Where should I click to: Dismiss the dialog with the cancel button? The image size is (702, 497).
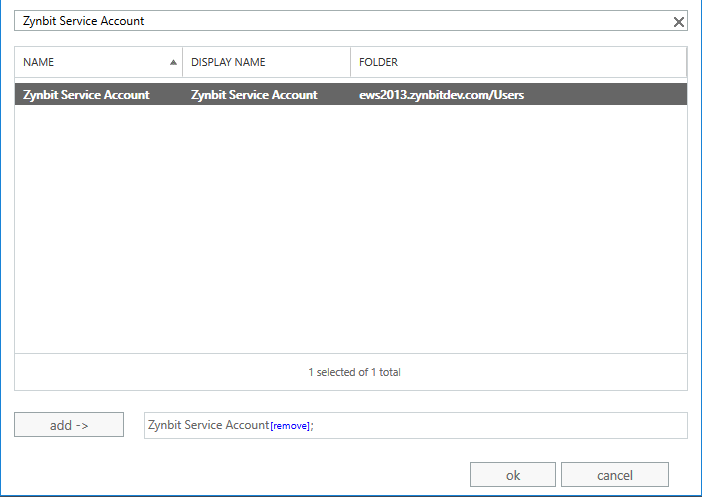pos(615,475)
